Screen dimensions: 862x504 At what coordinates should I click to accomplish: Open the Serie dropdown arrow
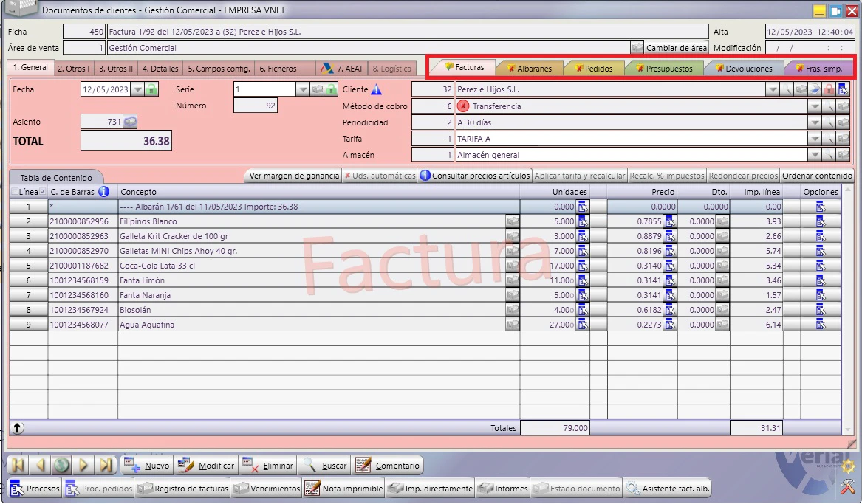[302, 89]
